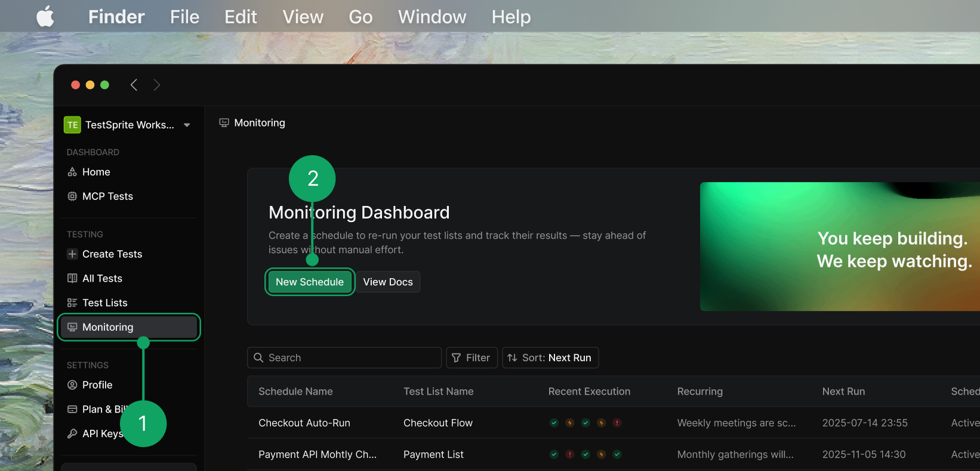Expand the TestSprite workspace dropdown
980x471 pixels.
point(187,125)
